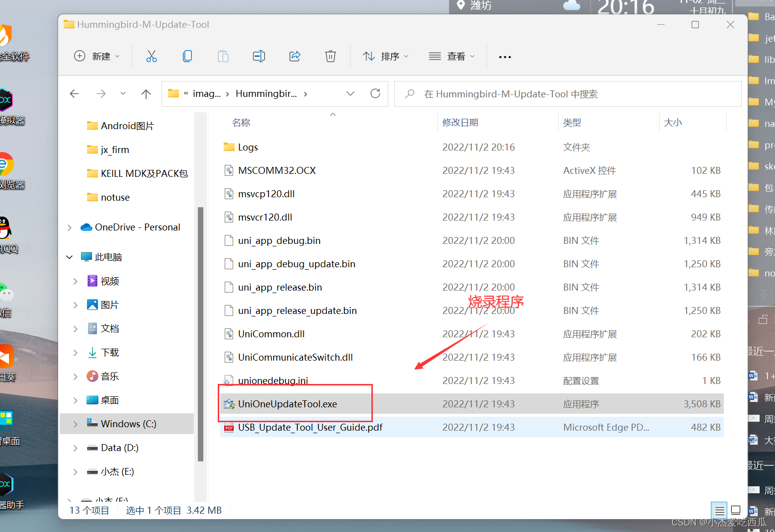This screenshot has height=532, width=775.
Task: Click the Delete trash can icon
Action: [331, 56]
